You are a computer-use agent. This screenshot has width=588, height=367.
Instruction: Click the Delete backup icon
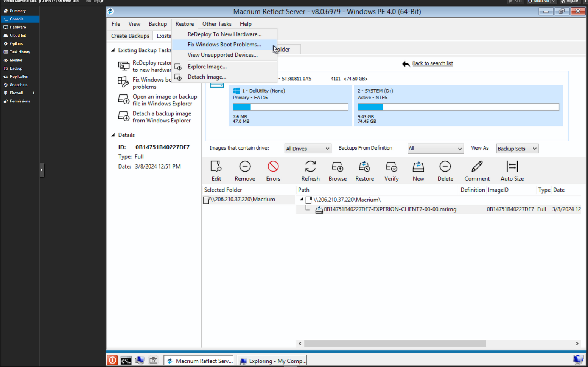point(445,167)
